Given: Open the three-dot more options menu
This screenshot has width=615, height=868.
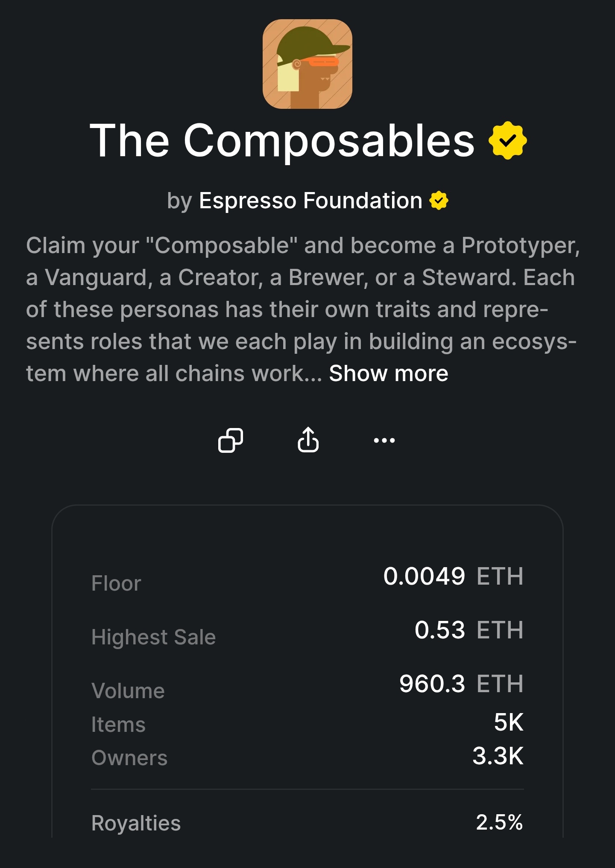Looking at the screenshot, I should tap(384, 440).
